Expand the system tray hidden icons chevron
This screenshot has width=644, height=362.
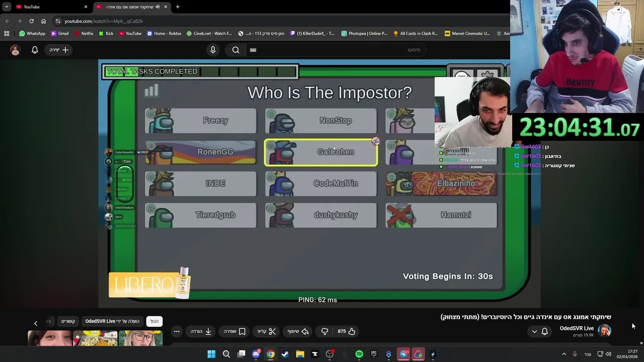(x=563, y=354)
